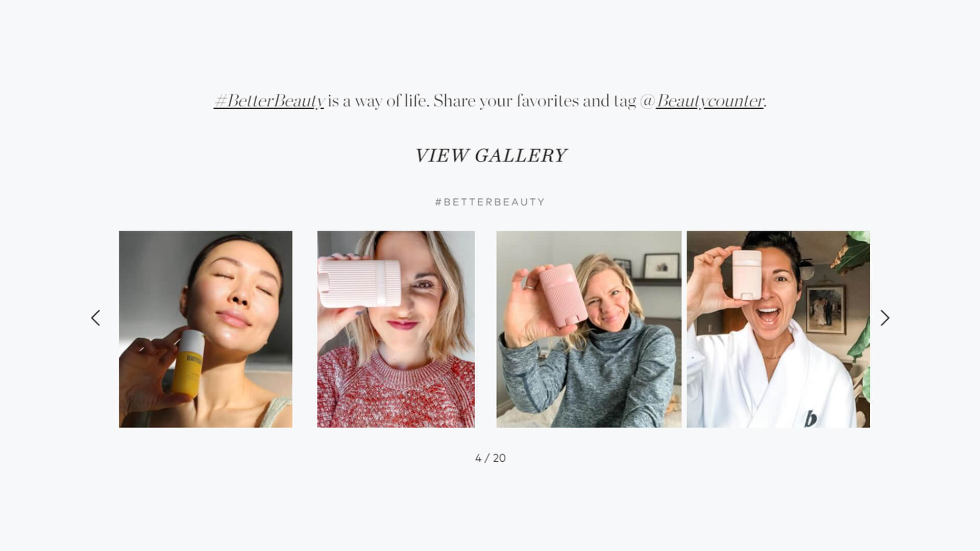This screenshot has width=980, height=551.
Task: Open photo of woman with eyes closed
Action: pos(206,329)
